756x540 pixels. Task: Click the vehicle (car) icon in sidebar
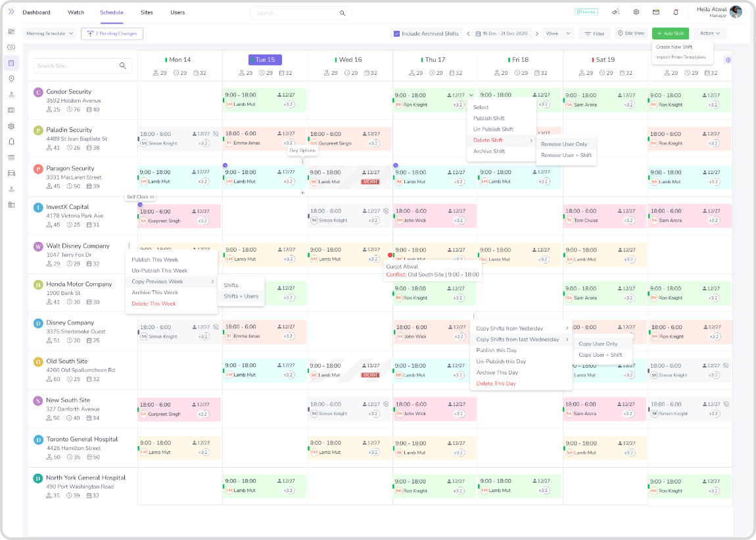(11, 173)
